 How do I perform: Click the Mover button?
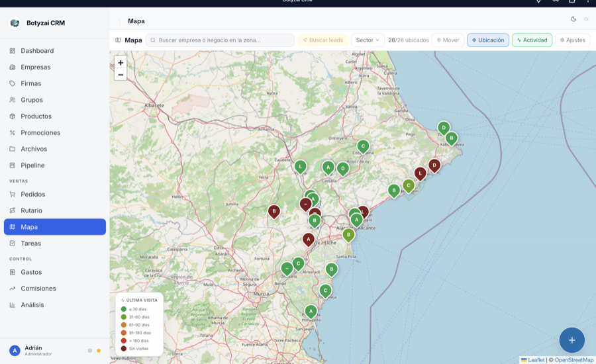448,40
